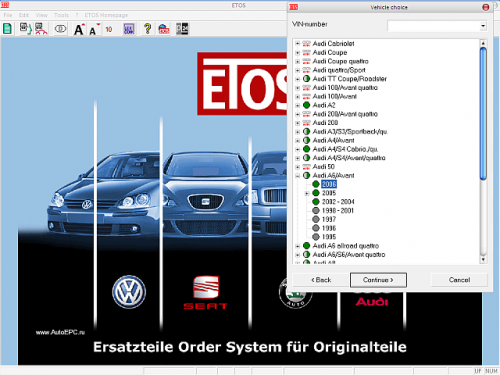Click the green new order document icon
The height and width of the screenshot is (375, 500).
[7, 29]
